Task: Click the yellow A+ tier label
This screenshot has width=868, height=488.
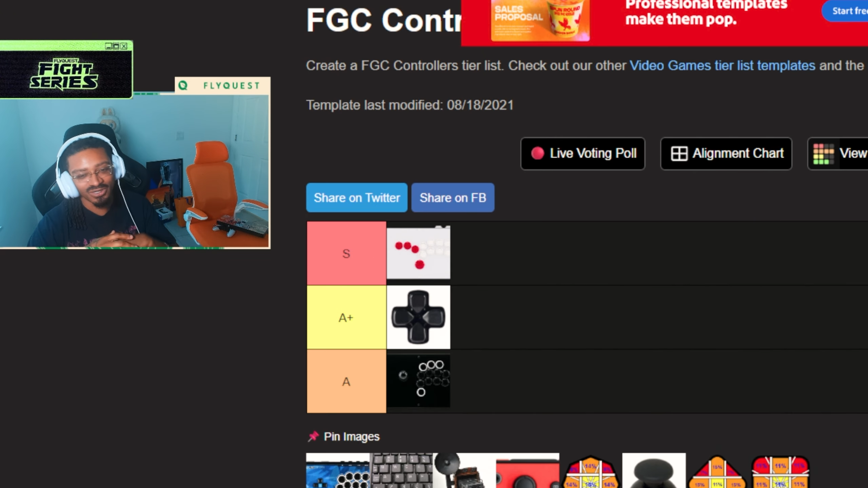Action: pos(346,317)
